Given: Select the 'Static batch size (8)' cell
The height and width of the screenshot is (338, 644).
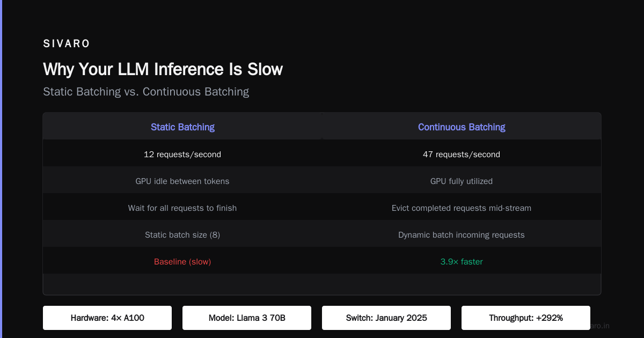Looking at the screenshot, I should (x=182, y=234).
